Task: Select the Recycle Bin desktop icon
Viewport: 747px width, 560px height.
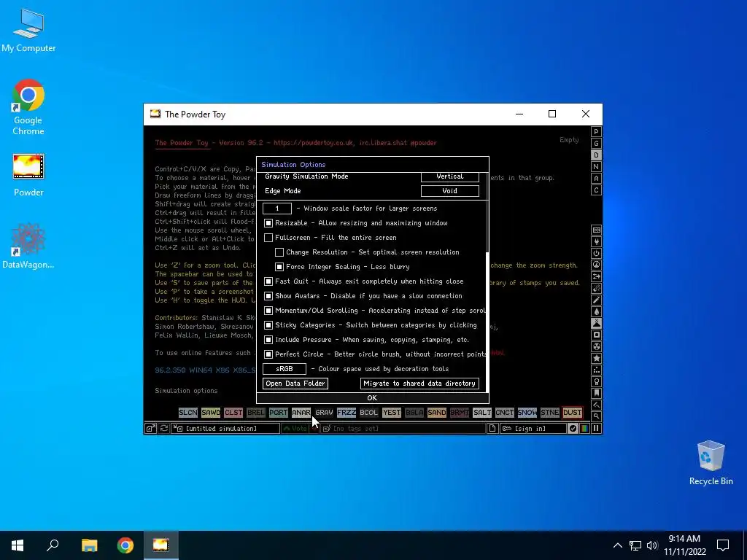Action: click(x=711, y=463)
